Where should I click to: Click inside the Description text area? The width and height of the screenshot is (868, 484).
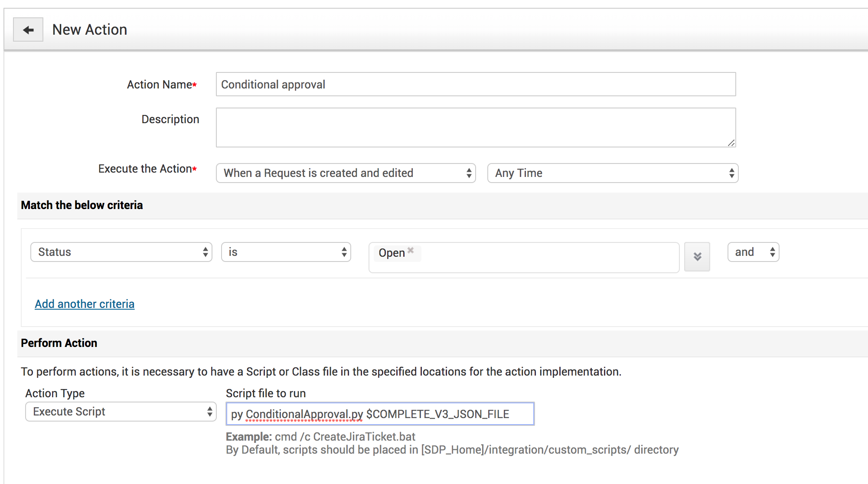click(475, 128)
